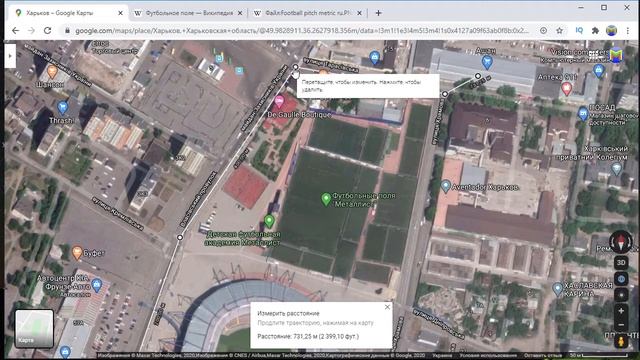Click the install-app plus icon in address bar
This screenshot has width=640, height=360.
click(543, 31)
